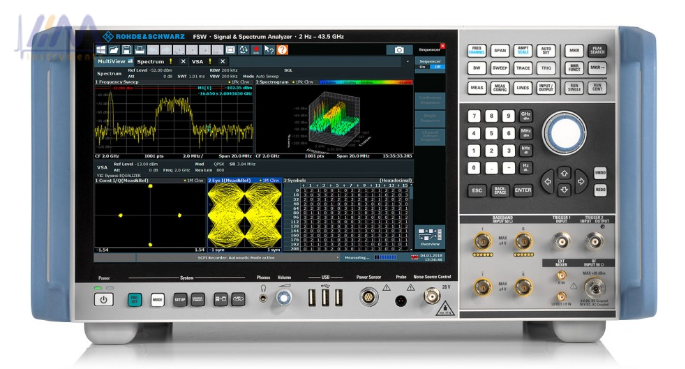Open help via the orange question mark icon
The image size is (685, 369).
283,50
